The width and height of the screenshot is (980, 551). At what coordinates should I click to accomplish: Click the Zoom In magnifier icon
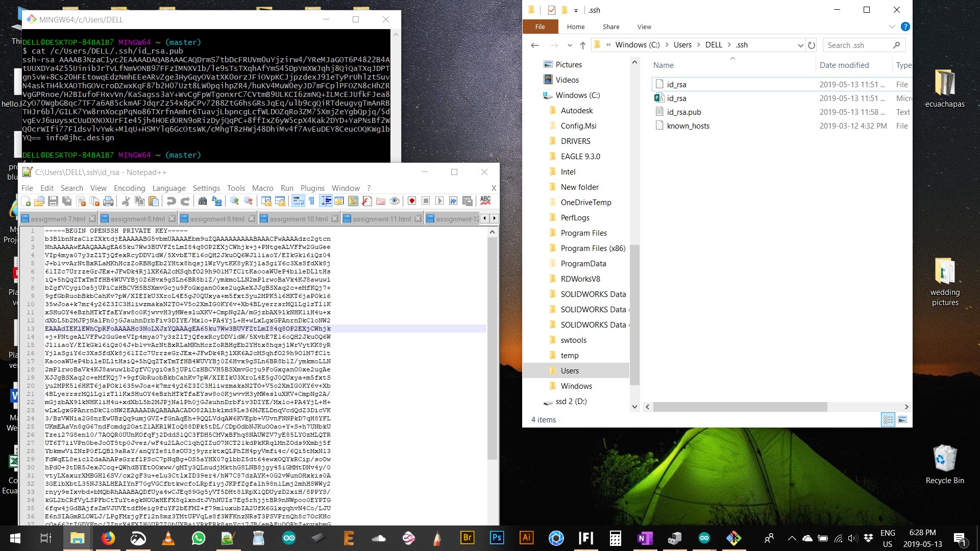(234, 201)
